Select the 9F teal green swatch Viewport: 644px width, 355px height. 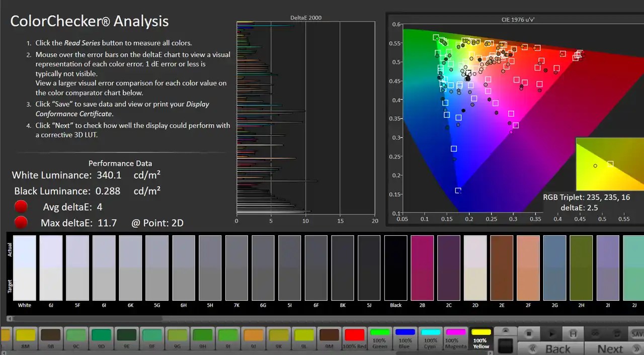pyautogui.click(x=152, y=338)
